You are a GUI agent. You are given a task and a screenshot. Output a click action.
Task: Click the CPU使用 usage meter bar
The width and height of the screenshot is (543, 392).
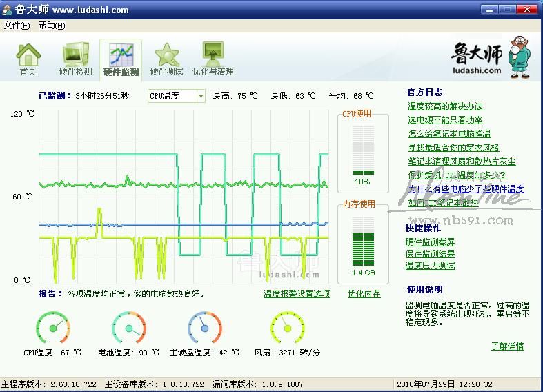[363, 148]
